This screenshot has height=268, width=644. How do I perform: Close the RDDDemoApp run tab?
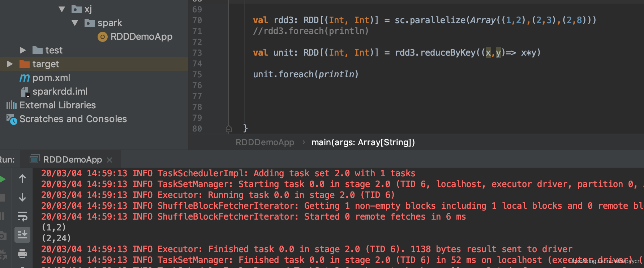tap(110, 160)
